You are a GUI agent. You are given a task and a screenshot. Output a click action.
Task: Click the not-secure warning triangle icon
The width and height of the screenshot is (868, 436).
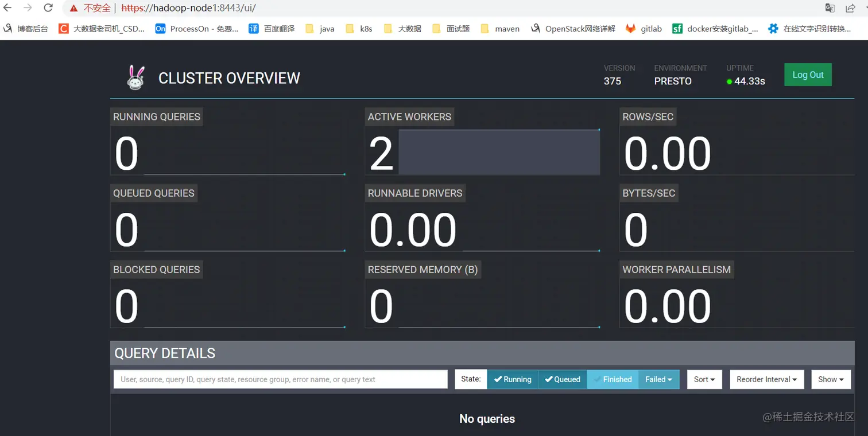click(73, 8)
